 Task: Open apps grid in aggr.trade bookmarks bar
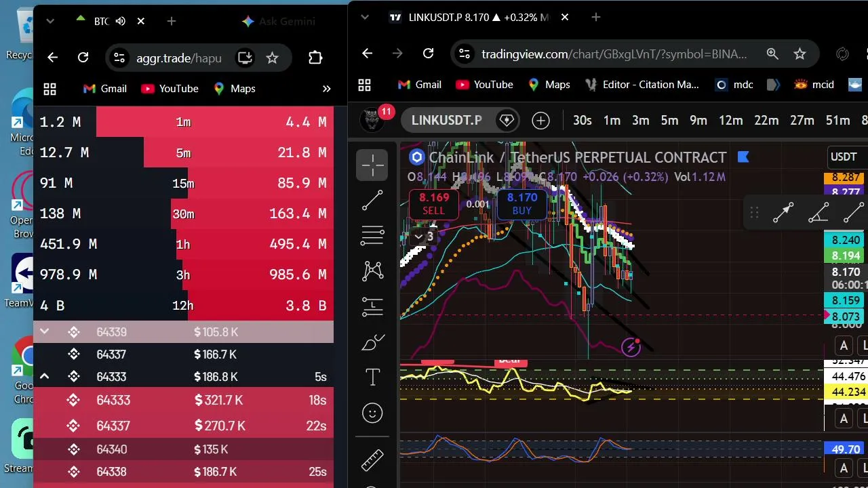point(50,89)
